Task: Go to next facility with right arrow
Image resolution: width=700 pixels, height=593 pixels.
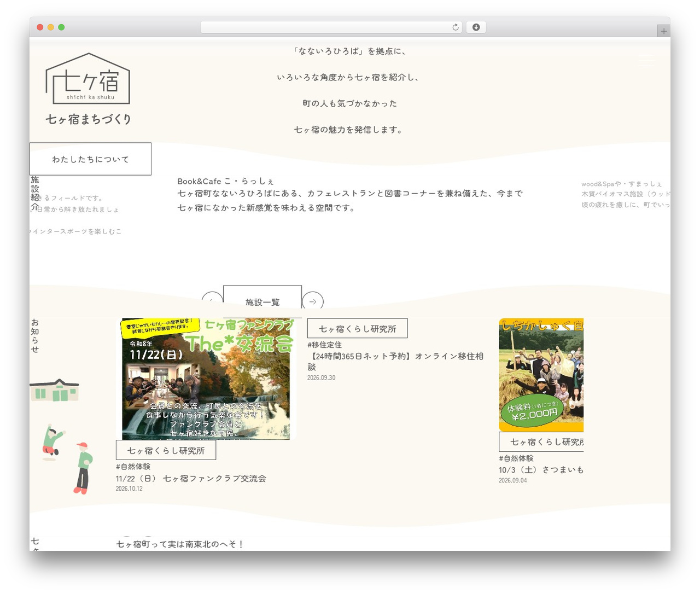Action: pos(313,301)
